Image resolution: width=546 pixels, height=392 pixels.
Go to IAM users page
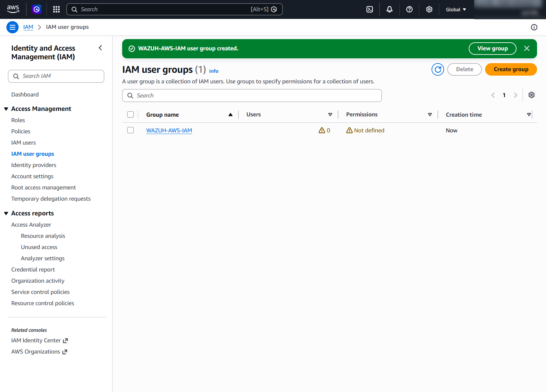[23, 143]
